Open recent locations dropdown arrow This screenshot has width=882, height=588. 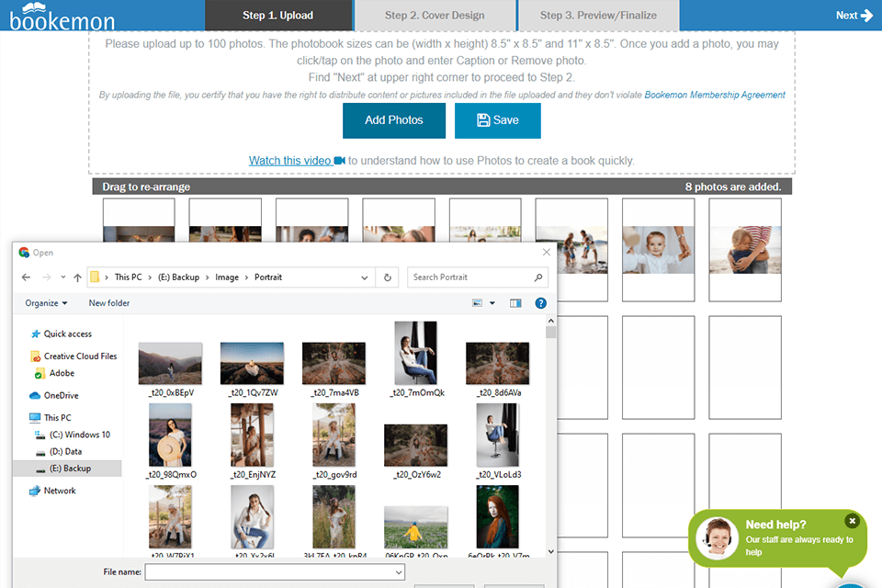tap(63, 277)
